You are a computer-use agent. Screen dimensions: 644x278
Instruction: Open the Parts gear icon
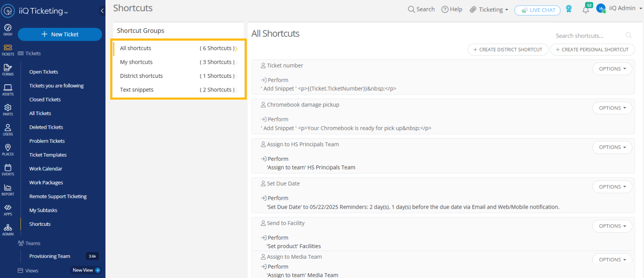8,109
